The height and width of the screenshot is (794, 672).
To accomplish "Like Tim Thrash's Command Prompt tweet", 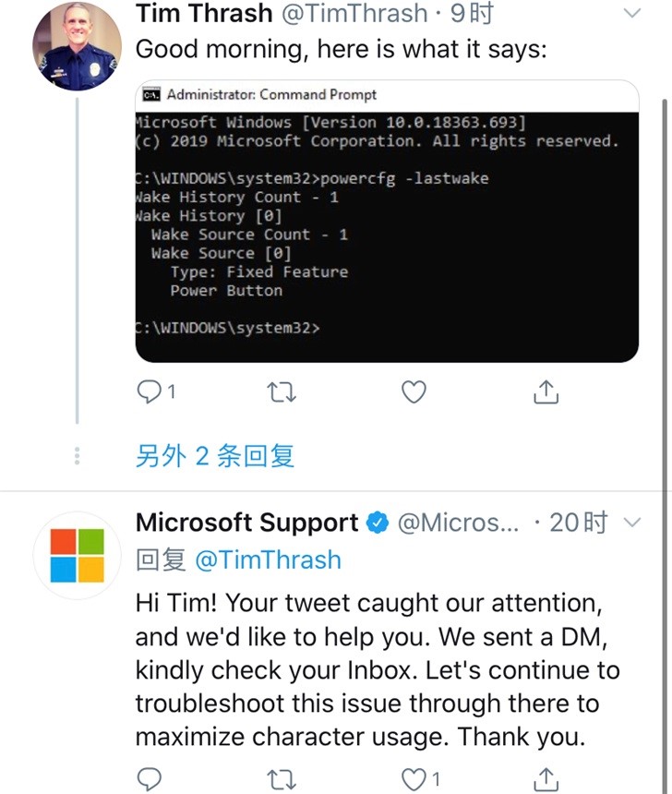I will [x=414, y=392].
